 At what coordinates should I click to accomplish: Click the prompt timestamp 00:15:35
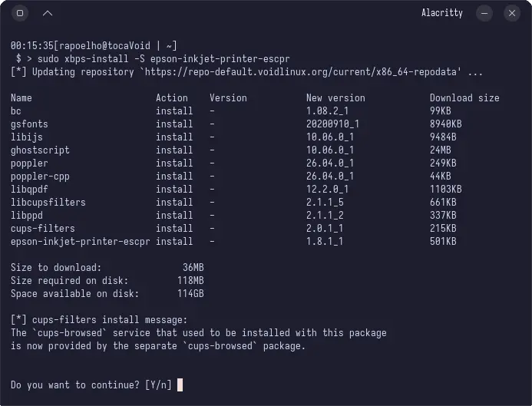click(32, 45)
